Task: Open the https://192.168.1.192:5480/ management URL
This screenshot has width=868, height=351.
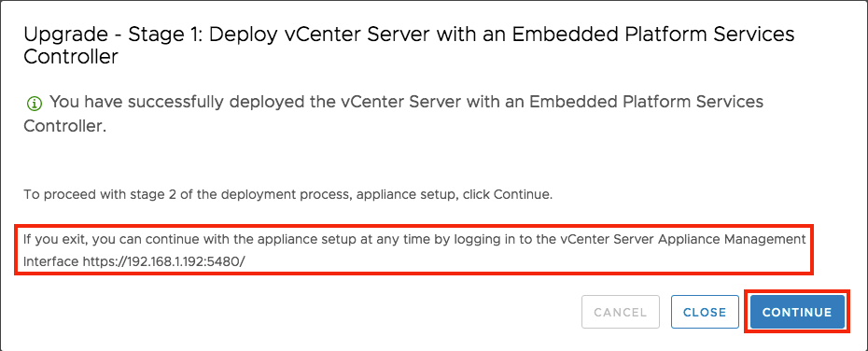Action: coord(164,262)
